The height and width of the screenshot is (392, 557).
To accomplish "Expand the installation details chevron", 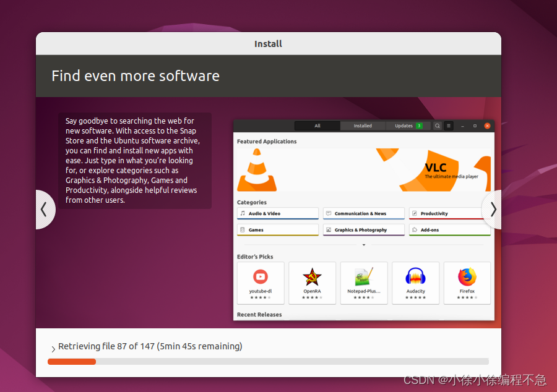I will coord(53,349).
